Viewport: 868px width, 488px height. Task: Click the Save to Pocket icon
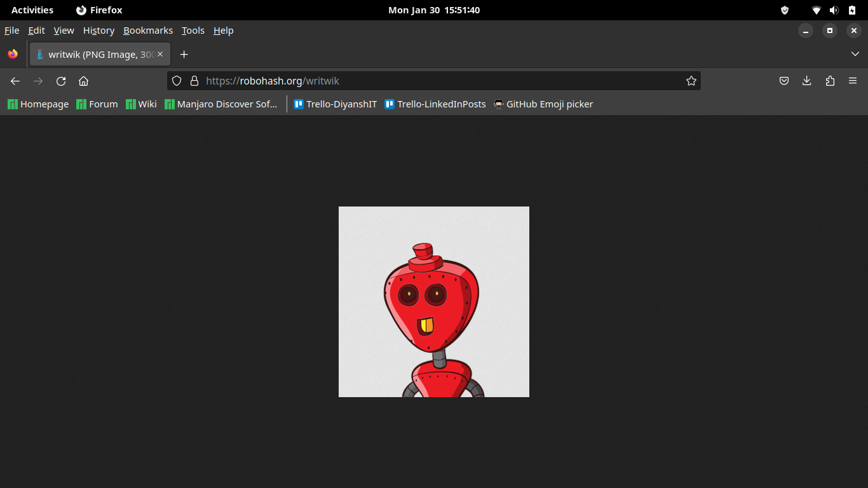(784, 81)
